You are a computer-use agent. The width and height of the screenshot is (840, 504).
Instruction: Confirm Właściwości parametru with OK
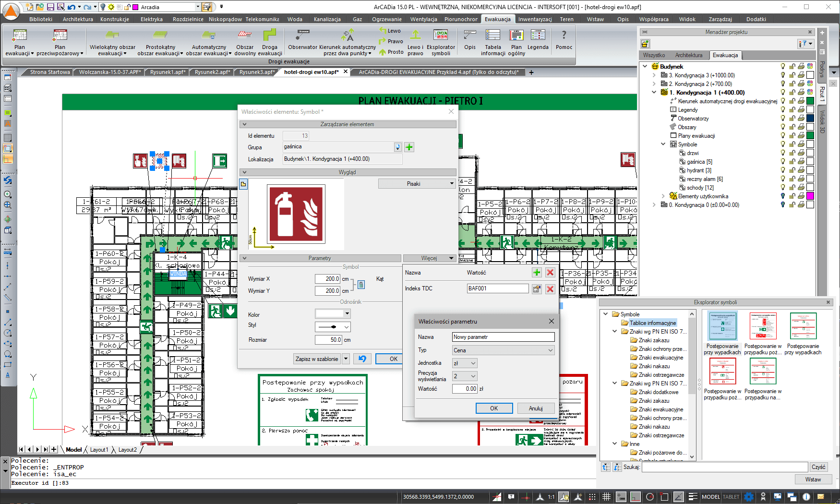[494, 408]
